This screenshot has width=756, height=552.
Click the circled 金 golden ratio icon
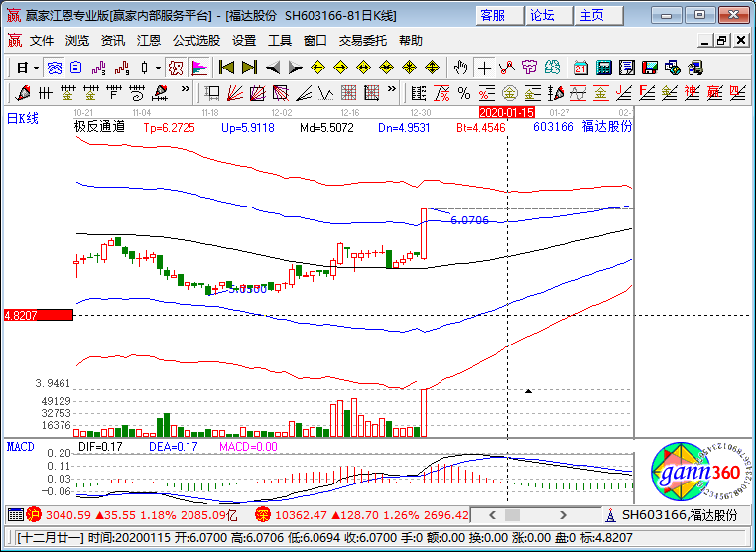[510, 93]
